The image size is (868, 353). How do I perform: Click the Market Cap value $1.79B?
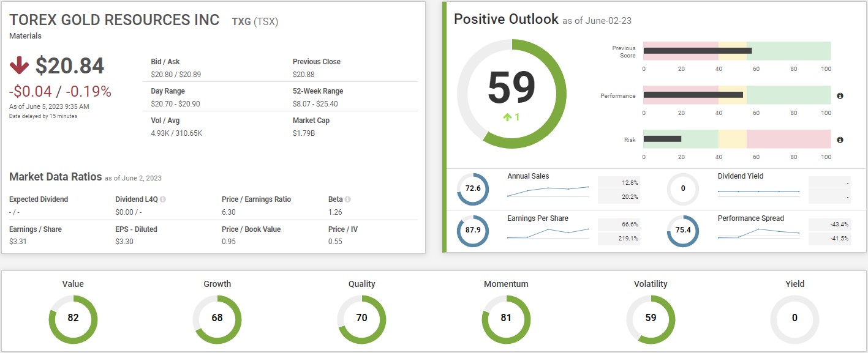[x=304, y=133]
